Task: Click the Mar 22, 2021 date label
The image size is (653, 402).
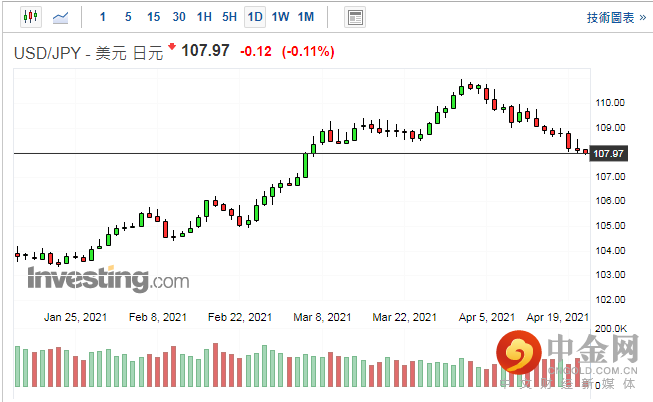Action: tap(404, 317)
